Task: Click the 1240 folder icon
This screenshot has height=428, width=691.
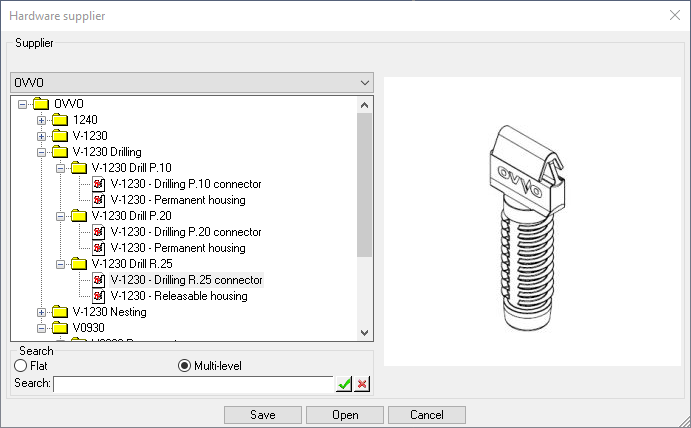Action: (60, 120)
